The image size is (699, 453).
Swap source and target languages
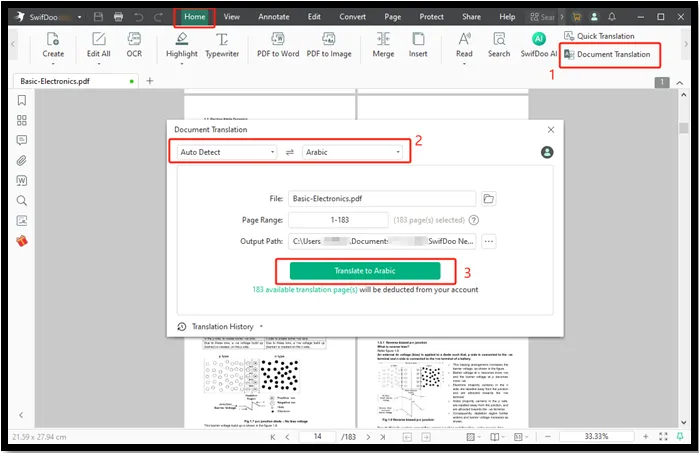coord(290,152)
